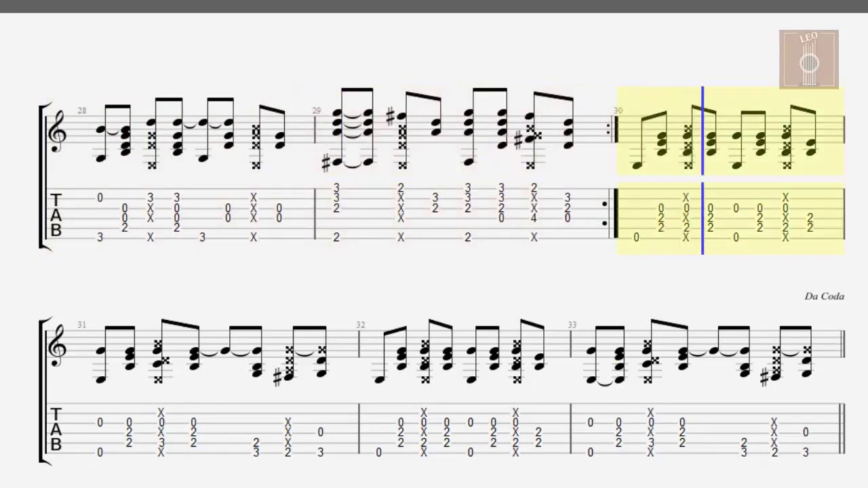Click measure number 32
The image size is (868, 488).
click(361, 325)
